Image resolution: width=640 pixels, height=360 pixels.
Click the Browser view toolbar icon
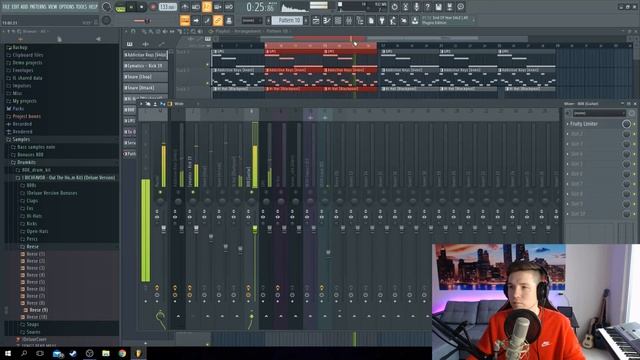tap(360, 20)
